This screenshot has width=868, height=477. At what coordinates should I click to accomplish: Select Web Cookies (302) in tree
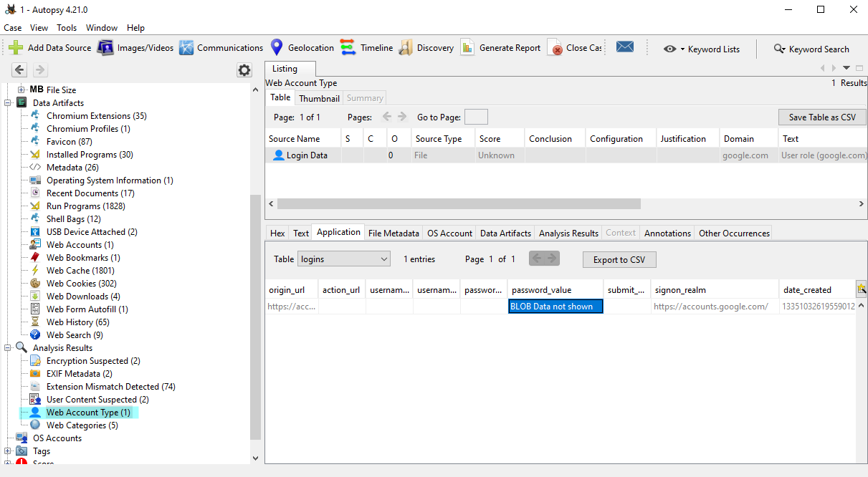(81, 284)
